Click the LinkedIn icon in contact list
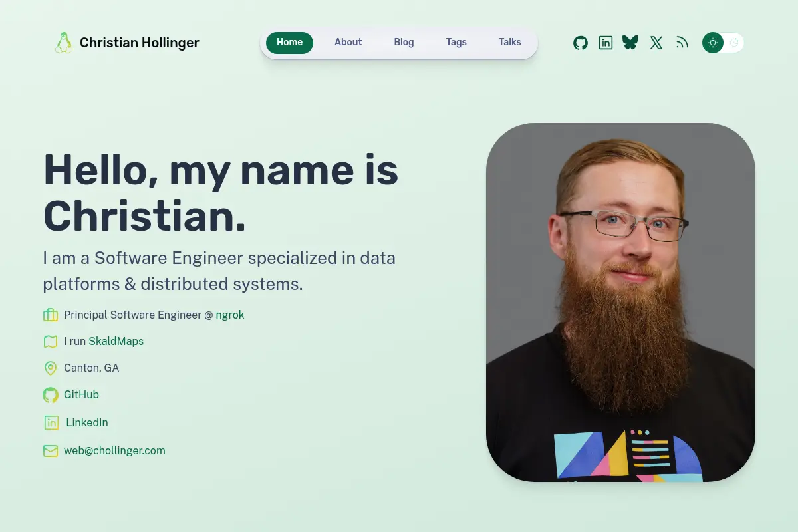 pyautogui.click(x=51, y=422)
